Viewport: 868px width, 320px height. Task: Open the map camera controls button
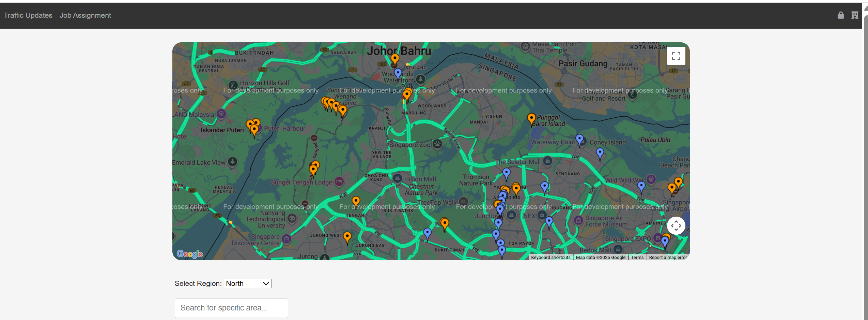click(676, 226)
